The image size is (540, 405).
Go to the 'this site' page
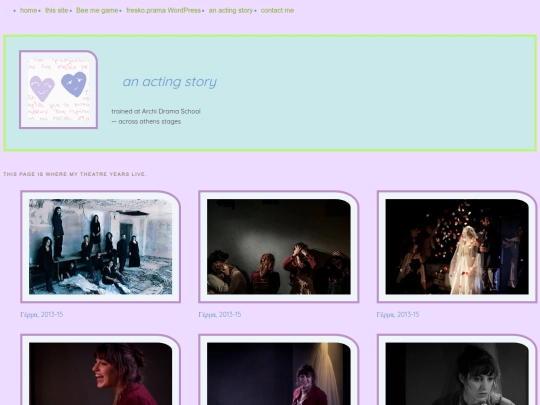[56, 10]
